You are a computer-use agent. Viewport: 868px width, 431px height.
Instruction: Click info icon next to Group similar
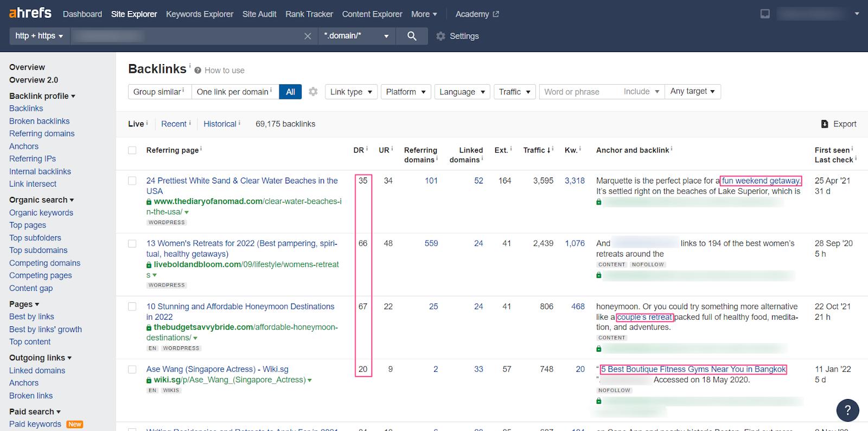coord(183,90)
